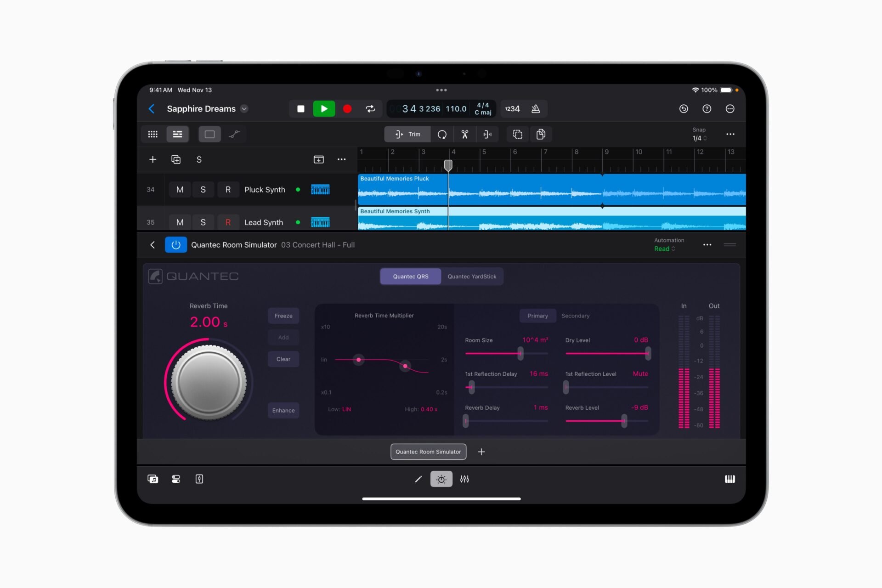
Task: Click the Split regions at playhead icon
Action: 488,135
